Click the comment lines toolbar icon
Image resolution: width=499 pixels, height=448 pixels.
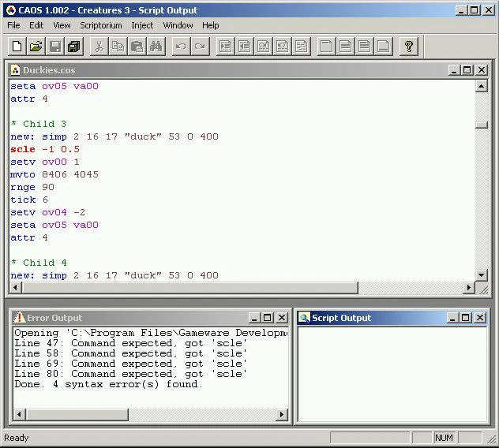point(263,47)
